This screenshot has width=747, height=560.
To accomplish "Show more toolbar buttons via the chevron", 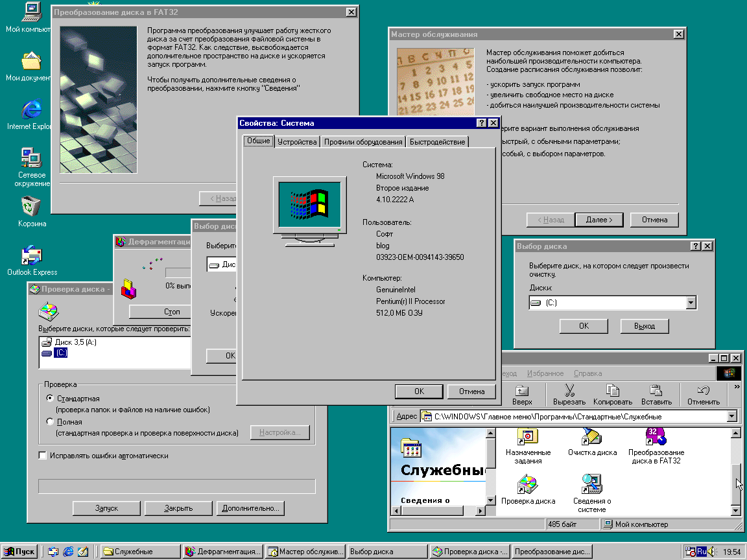I will click(737, 386).
